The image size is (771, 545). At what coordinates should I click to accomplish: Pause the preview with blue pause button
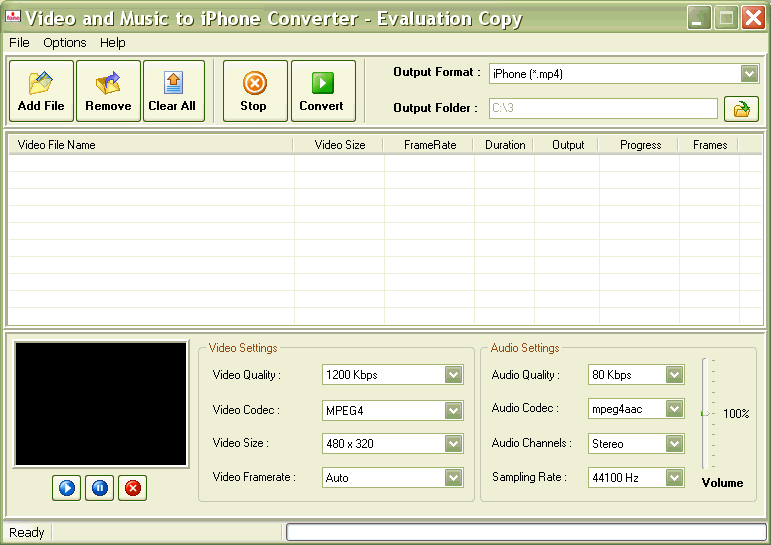coord(99,488)
